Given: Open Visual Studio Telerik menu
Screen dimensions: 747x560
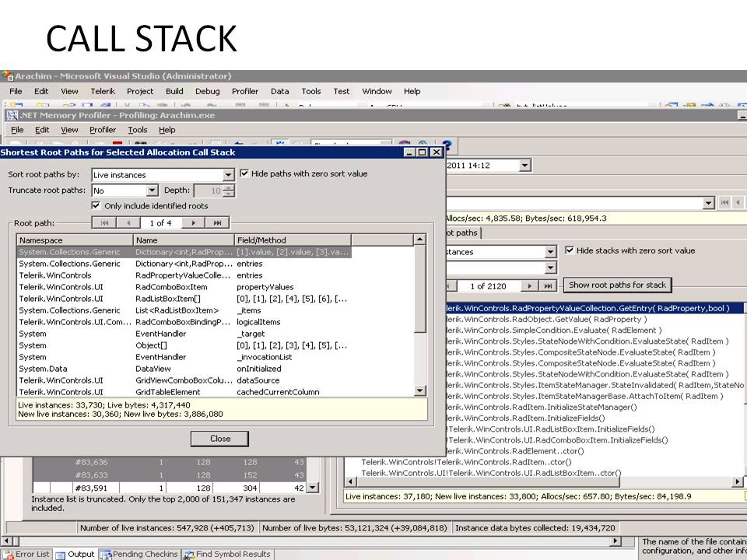Looking at the screenshot, I should point(103,92).
